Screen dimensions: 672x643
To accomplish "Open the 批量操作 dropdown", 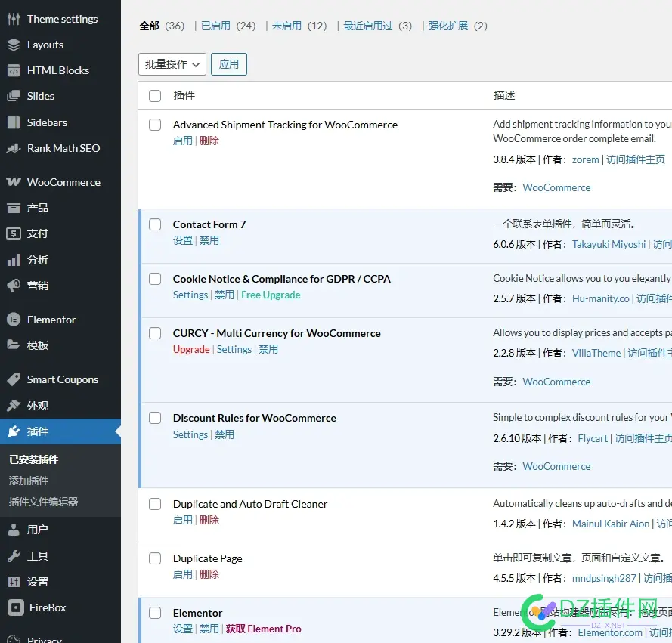I will point(172,64).
